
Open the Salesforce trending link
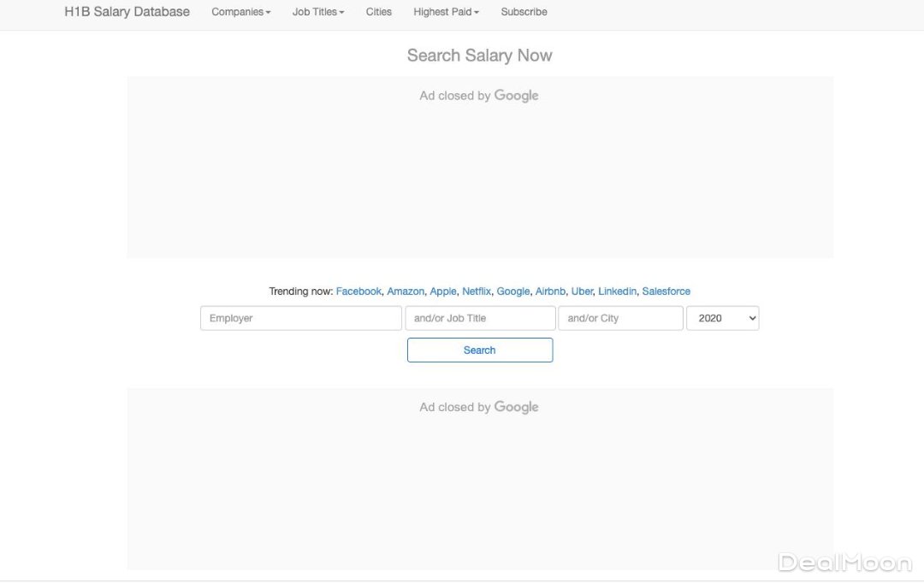point(666,291)
